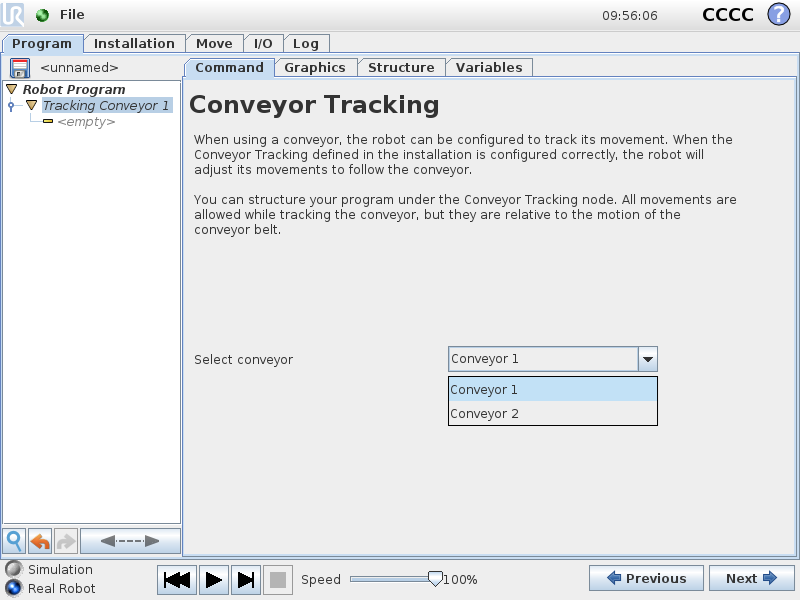800x600 pixels.
Task: Rewind program to start
Action: point(177,579)
